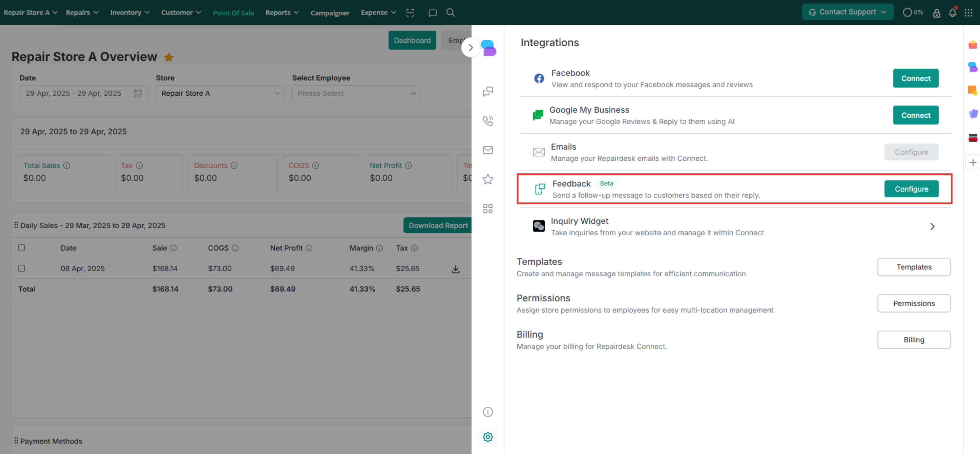Expand the Store dropdown showing Repair Store A

tap(220, 93)
